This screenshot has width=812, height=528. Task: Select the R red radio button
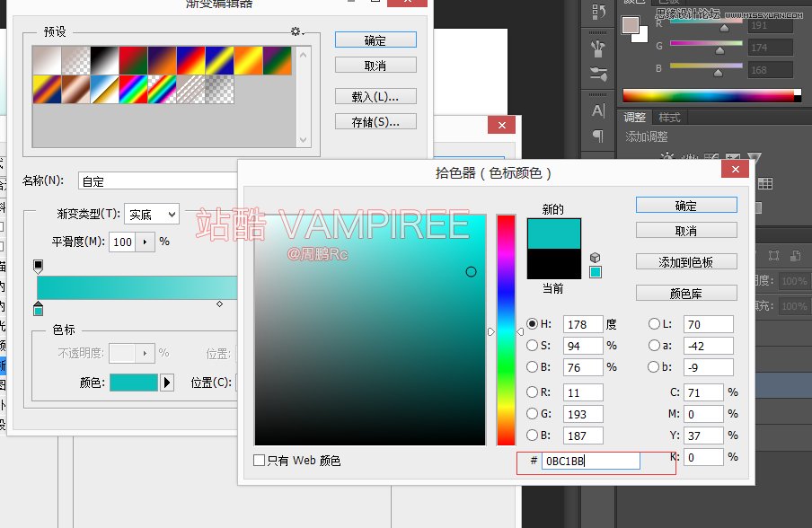point(532,392)
